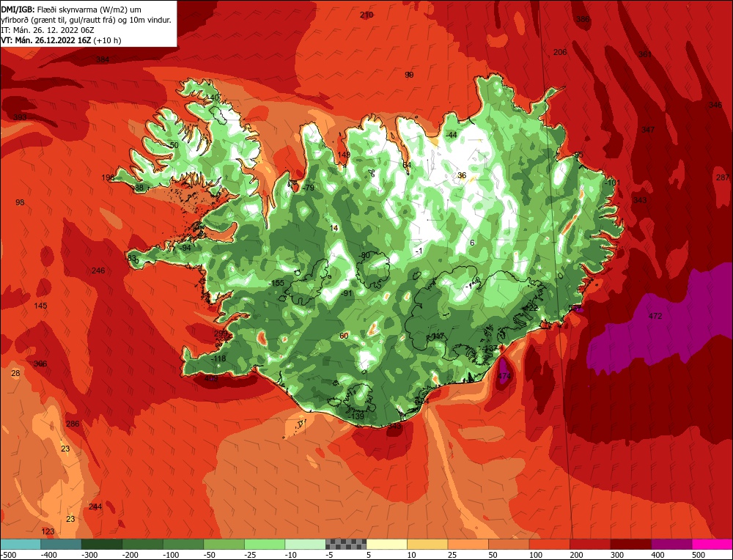The image size is (733, 560).
Task: Click the '14' value in northwest-central Iceland
Action: (x=334, y=228)
